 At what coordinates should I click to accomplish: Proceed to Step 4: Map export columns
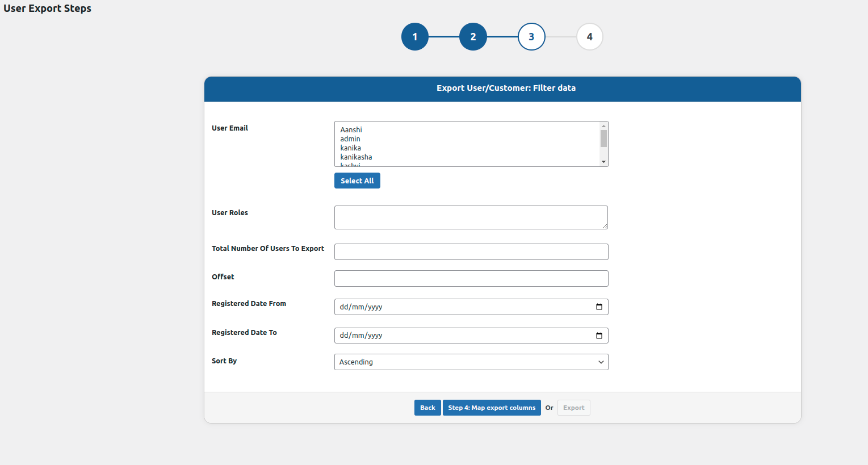pos(491,408)
